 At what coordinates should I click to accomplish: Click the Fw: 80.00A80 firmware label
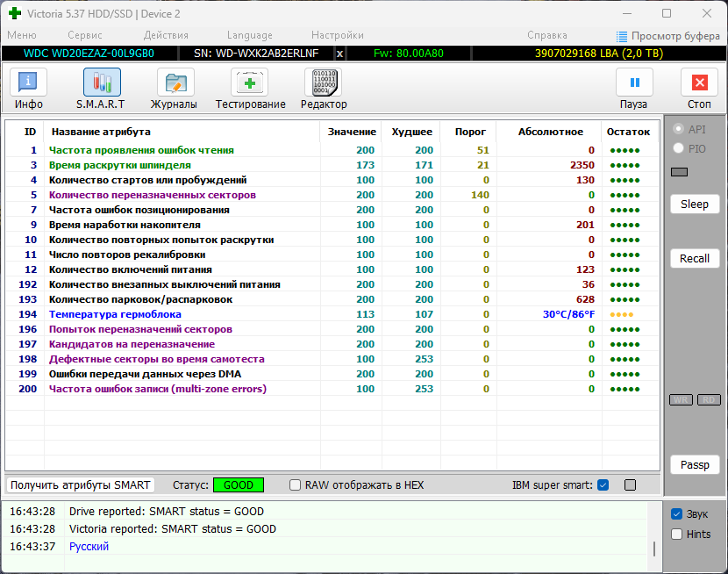point(409,54)
